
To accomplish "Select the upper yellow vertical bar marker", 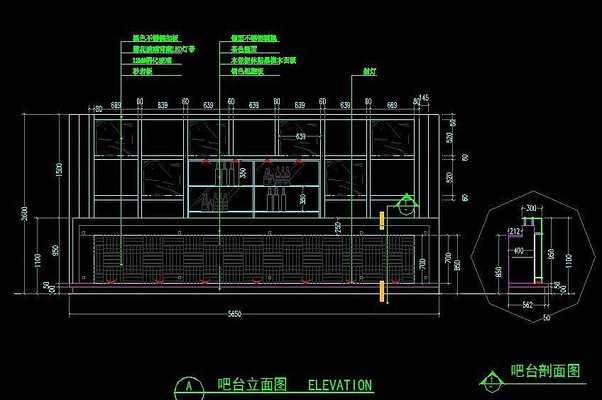I will click(383, 220).
